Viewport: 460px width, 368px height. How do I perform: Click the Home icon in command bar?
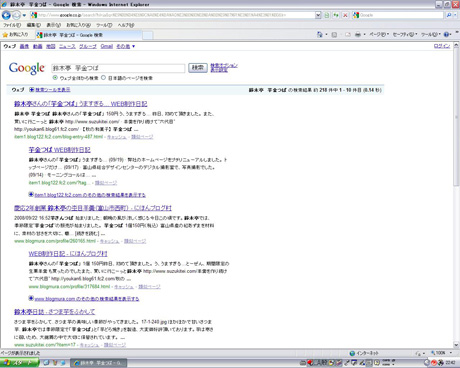coord(320,34)
